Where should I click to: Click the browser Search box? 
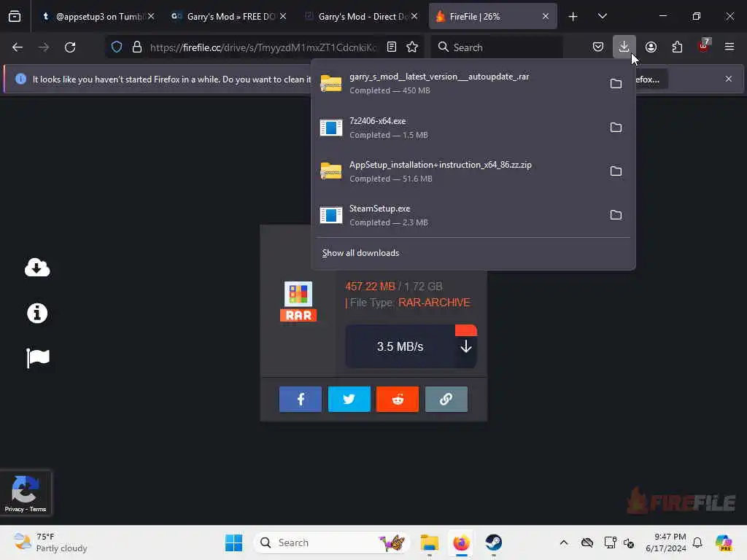click(x=496, y=47)
